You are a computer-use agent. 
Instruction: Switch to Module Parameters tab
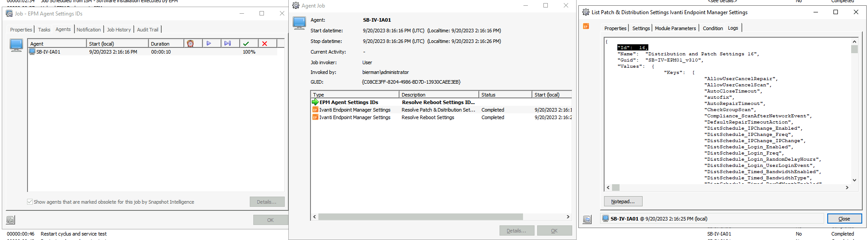[675, 28]
